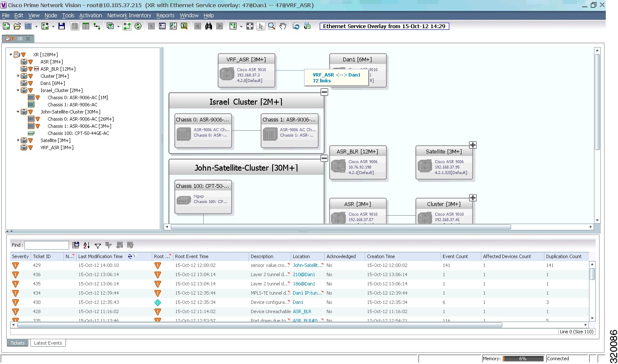Click the A-Z Sort Table Values icon
The width and height of the screenshot is (618, 364).
(87, 245)
